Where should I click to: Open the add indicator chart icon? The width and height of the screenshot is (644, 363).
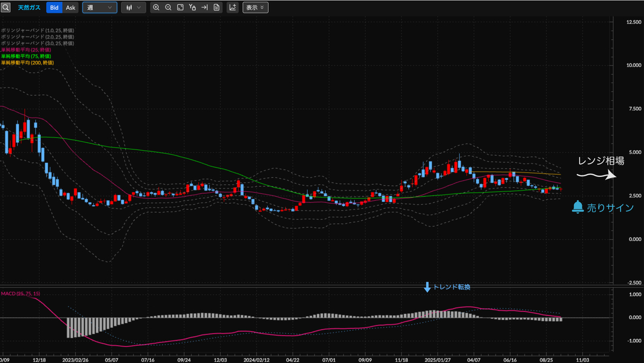coord(233,8)
